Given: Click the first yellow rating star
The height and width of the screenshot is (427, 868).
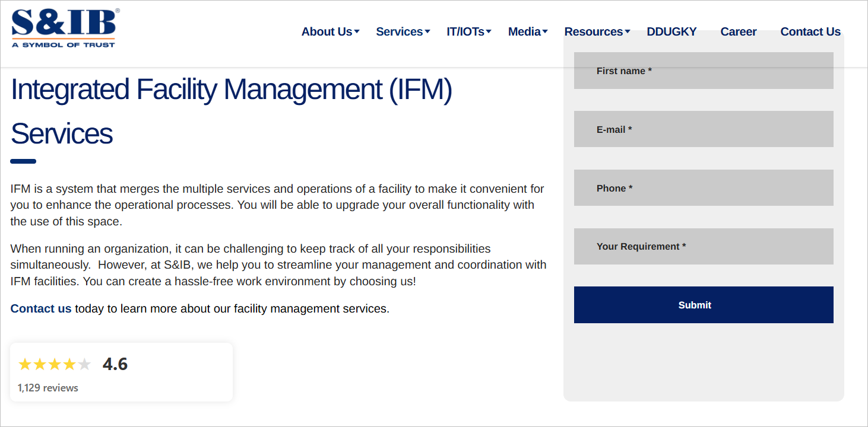Looking at the screenshot, I should pyautogui.click(x=25, y=364).
